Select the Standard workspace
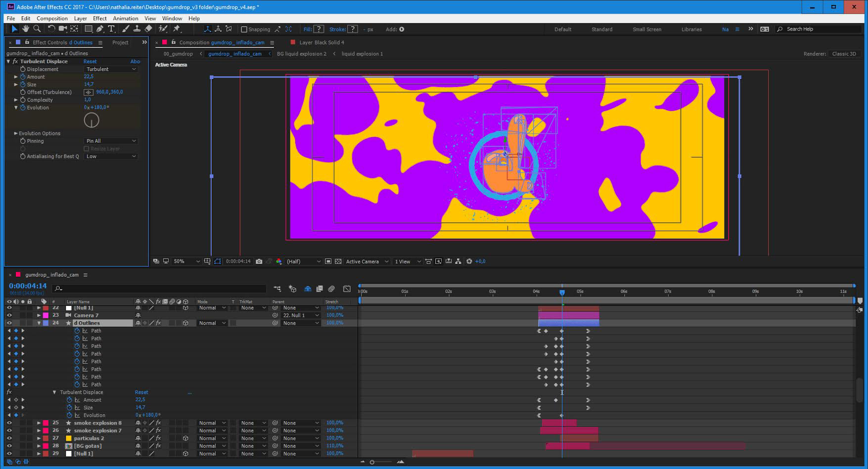This screenshot has height=469, width=868. pyautogui.click(x=602, y=29)
